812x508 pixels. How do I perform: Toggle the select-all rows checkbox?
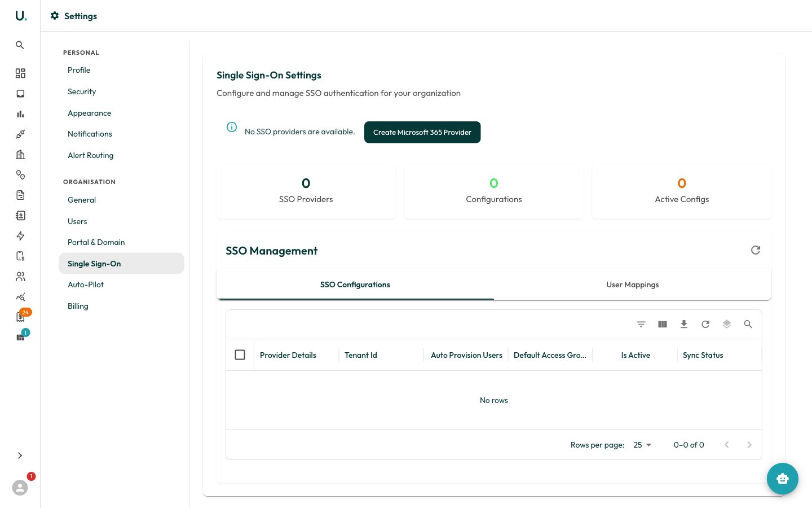coord(240,355)
